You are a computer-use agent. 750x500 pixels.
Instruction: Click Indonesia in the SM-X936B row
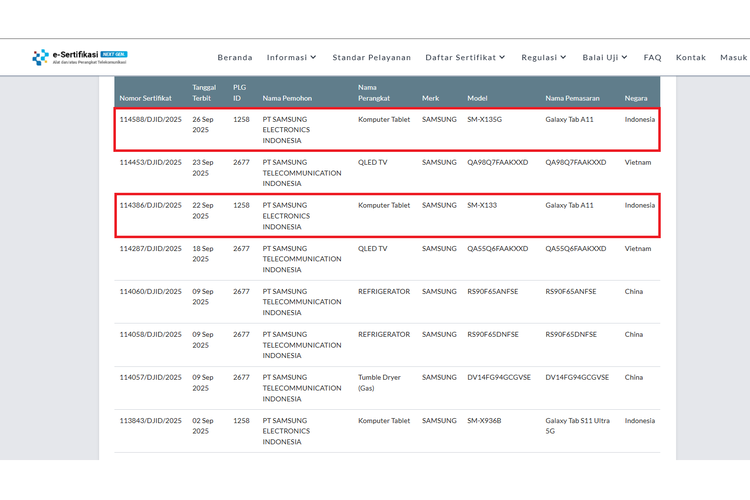pos(640,421)
